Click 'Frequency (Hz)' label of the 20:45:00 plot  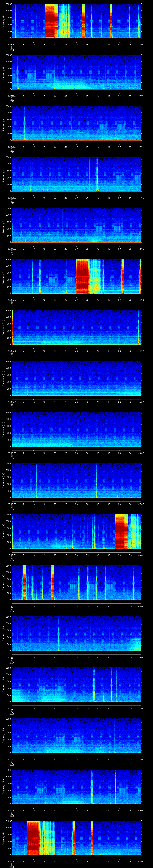(x=3, y=429)
